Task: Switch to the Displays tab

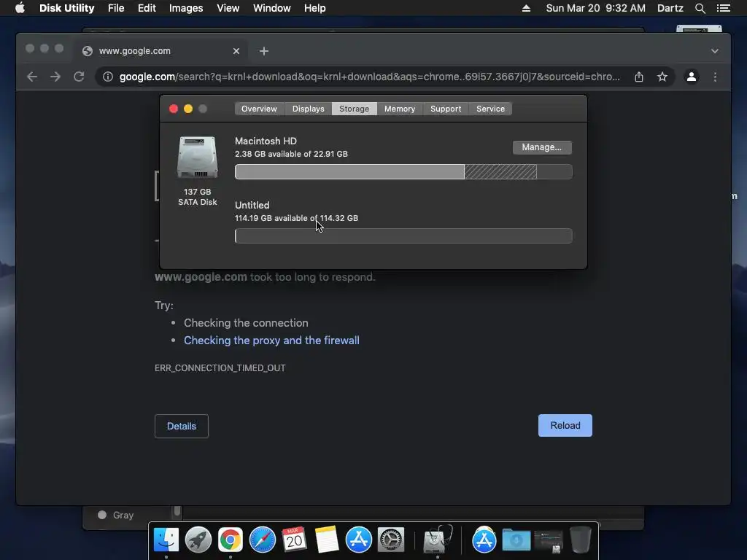Action: pyautogui.click(x=309, y=109)
